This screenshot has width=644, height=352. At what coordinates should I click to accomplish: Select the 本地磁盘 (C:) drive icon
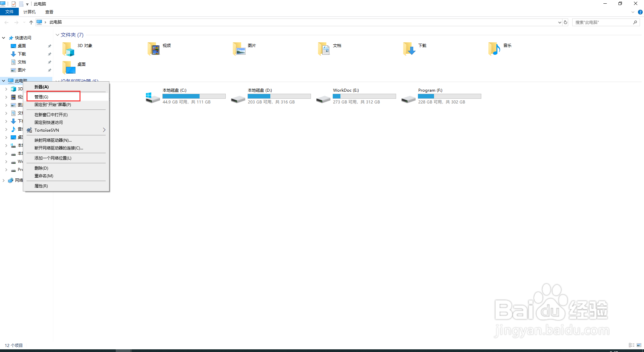click(153, 98)
